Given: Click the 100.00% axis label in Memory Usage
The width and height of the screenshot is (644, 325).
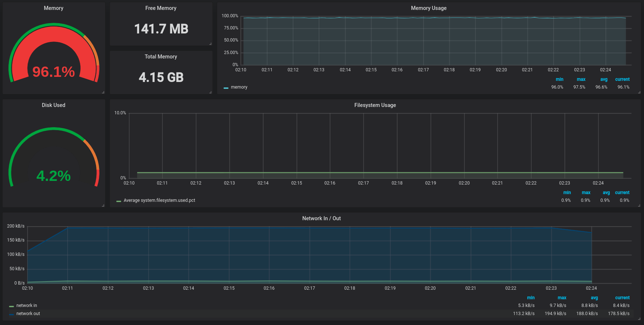Looking at the screenshot, I should [230, 16].
